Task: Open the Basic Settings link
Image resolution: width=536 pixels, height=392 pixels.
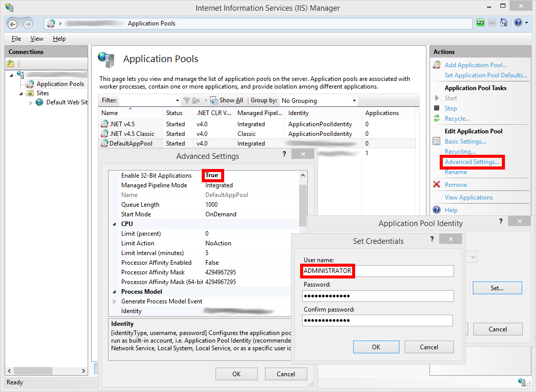Action: [x=465, y=142]
